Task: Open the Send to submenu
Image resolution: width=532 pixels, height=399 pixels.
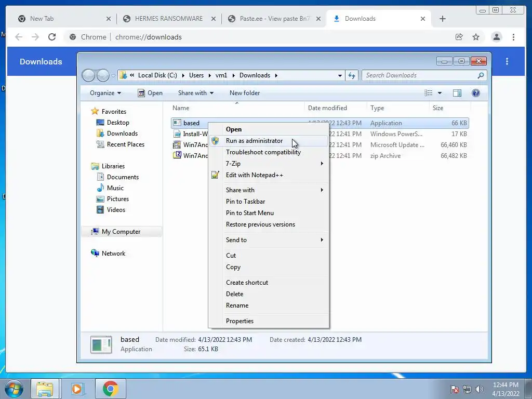Action: click(268, 240)
